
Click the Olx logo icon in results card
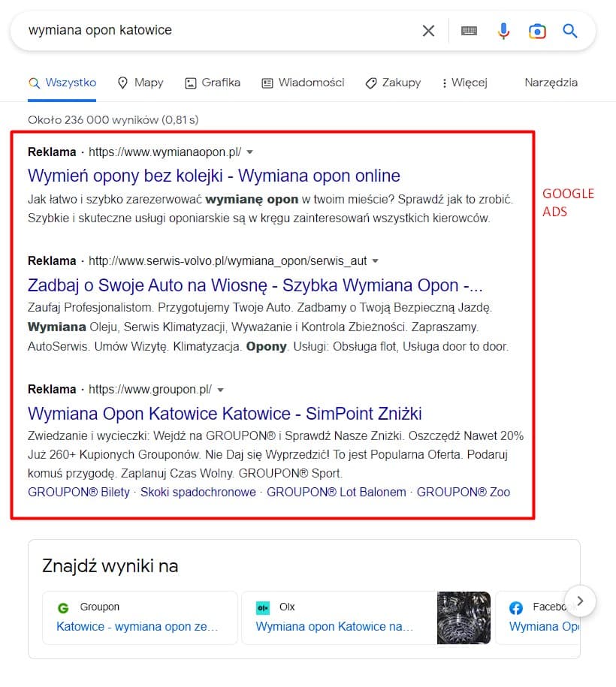coord(264,607)
